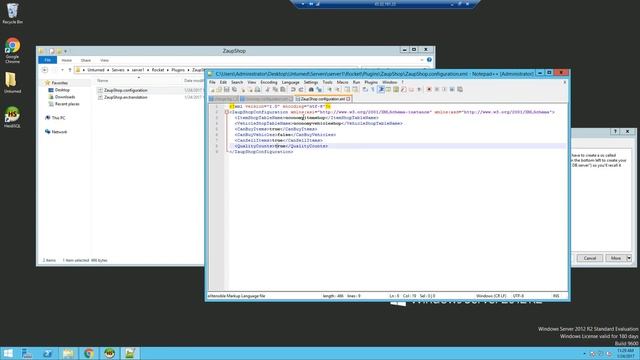Screen dimensions: 640x360
Task: Open Downloads in Explorer Favorites
Action: click(65, 97)
